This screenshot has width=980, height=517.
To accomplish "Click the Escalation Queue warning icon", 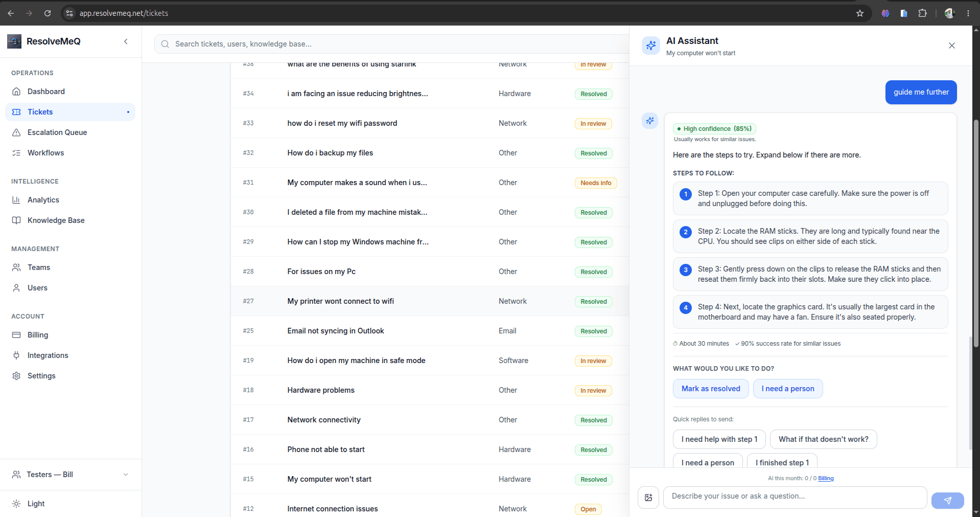I will (16, 132).
